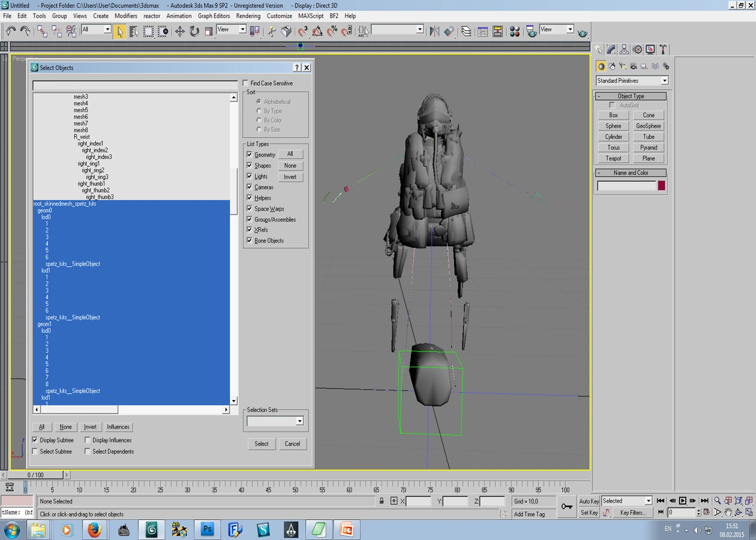Screen dimensions: 756x540
Task: Enable Find Case Sensitive checkbox
Action: (246, 83)
